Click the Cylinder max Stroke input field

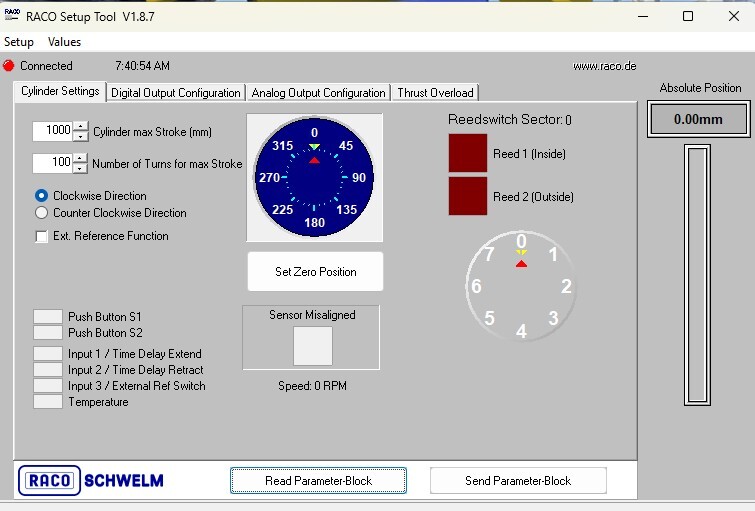pos(52,131)
